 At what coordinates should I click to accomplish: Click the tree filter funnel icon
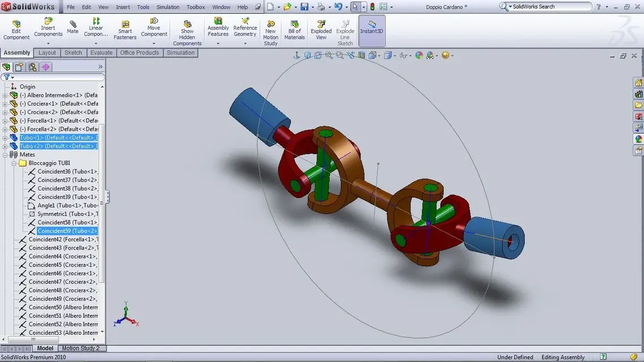click(x=7, y=77)
